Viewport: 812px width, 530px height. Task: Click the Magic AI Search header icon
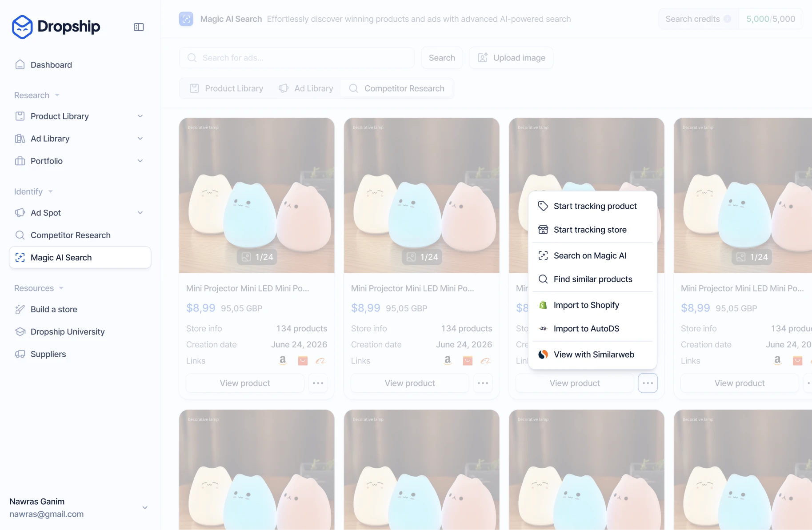coord(186,19)
